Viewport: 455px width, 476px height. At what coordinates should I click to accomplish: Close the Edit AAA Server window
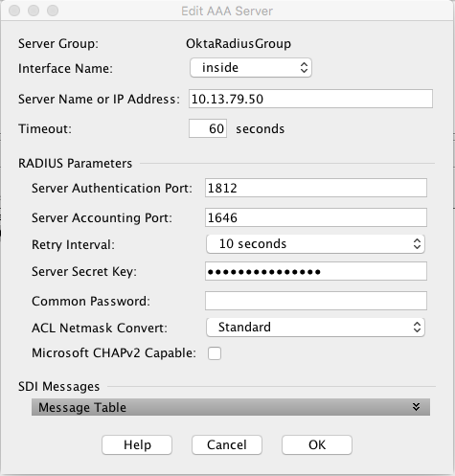tap(14, 11)
